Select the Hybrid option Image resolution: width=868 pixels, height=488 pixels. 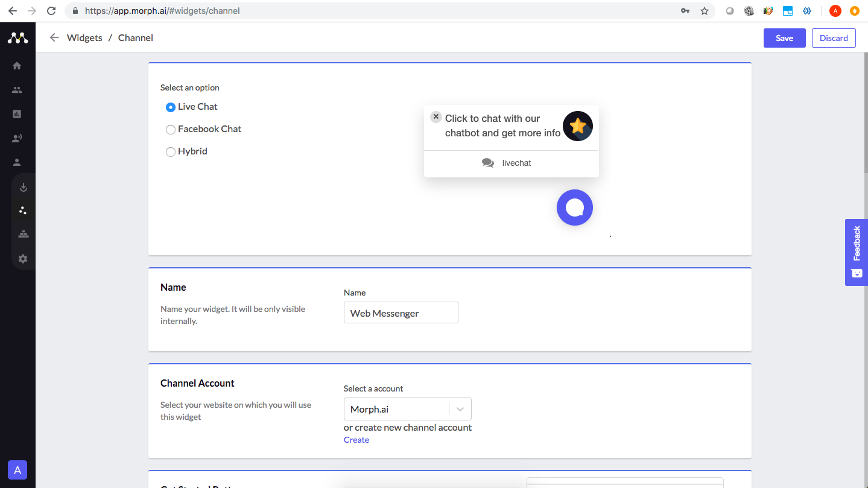(171, 152)
